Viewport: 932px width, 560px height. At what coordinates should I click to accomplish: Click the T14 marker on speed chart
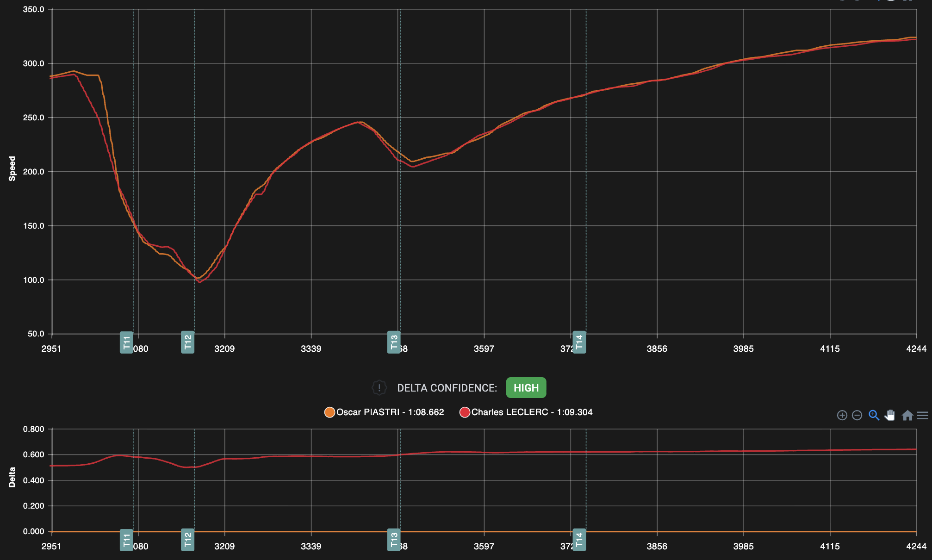579,342
